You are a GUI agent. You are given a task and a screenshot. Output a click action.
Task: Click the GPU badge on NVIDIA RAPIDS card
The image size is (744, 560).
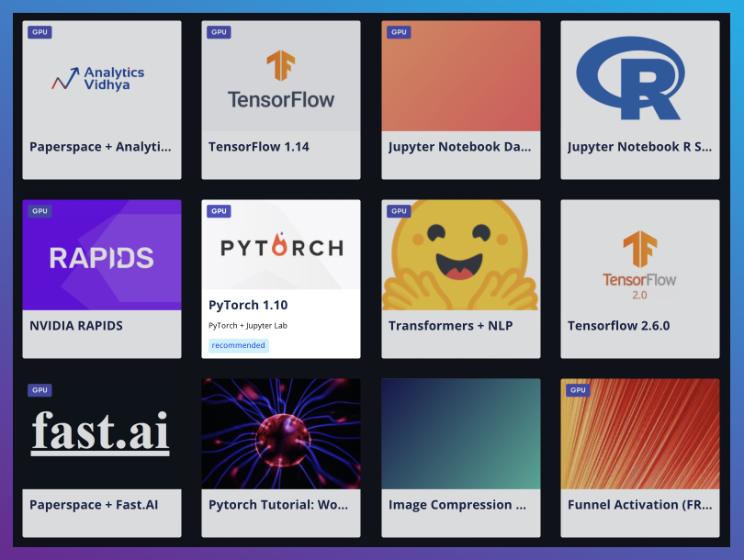tap(39, 211)
